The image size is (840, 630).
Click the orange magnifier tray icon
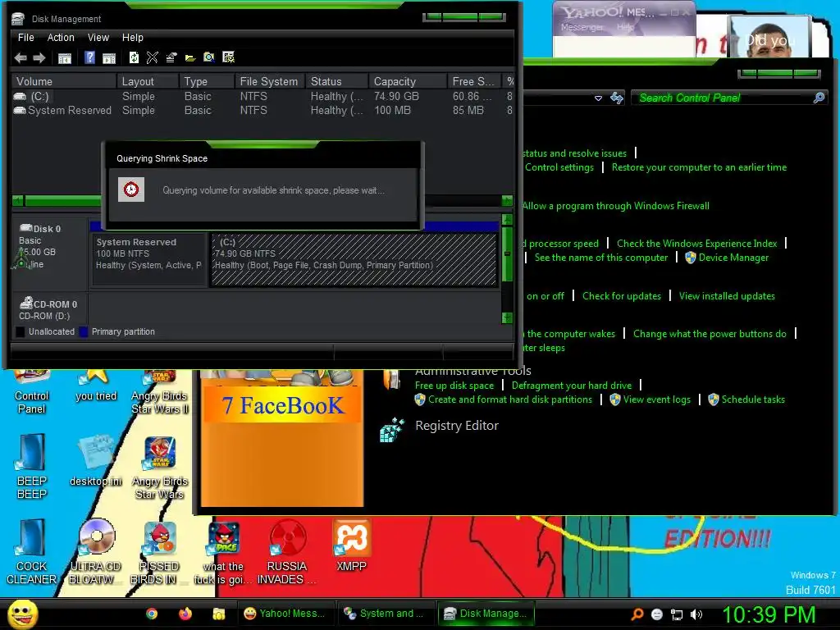pyautogui.click(x=637, y=614)
